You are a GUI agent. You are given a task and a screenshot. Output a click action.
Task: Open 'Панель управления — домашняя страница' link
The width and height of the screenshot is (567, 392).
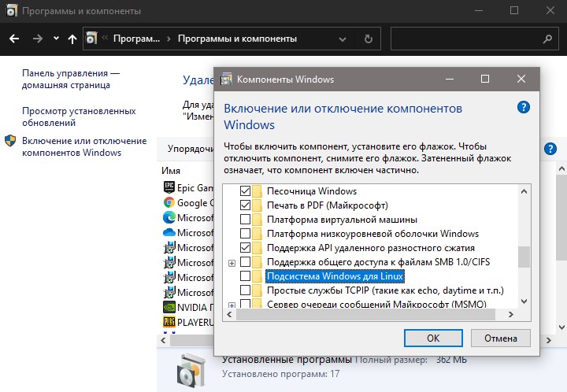[71, 80]
